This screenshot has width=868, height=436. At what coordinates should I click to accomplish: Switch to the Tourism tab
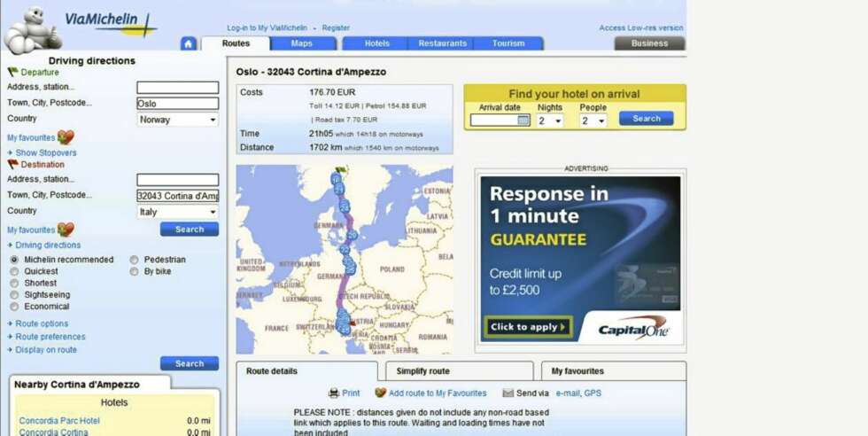pos(508,43)
